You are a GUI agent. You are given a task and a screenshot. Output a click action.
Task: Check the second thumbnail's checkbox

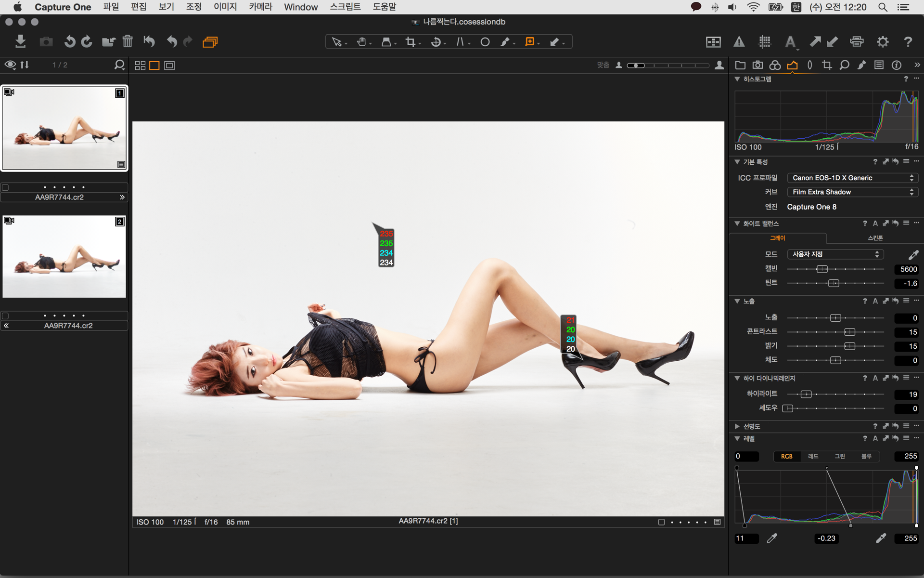tap(5, 316)
